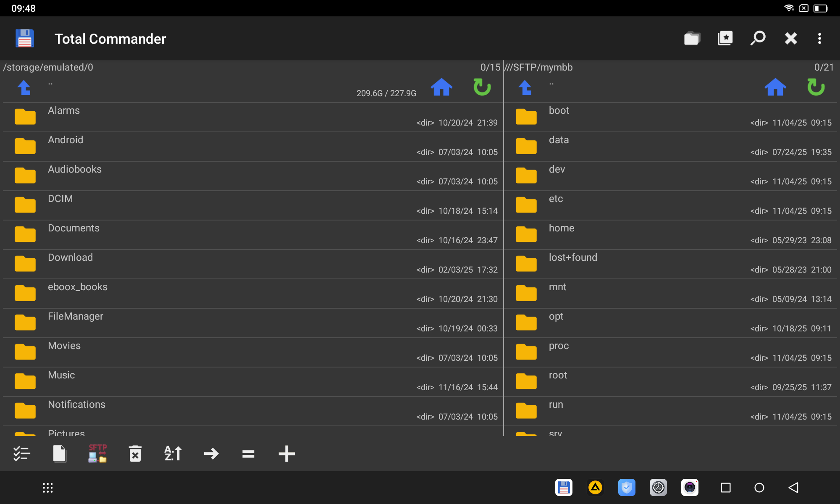The height and width of the screenshot is (504, 840).
Task: Go up one level in left panel
Action: click(24, 87)
